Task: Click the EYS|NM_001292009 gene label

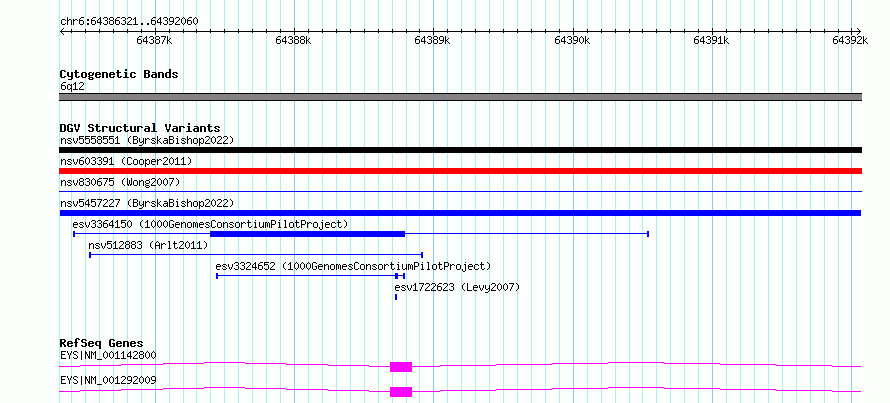Action: 108,380
